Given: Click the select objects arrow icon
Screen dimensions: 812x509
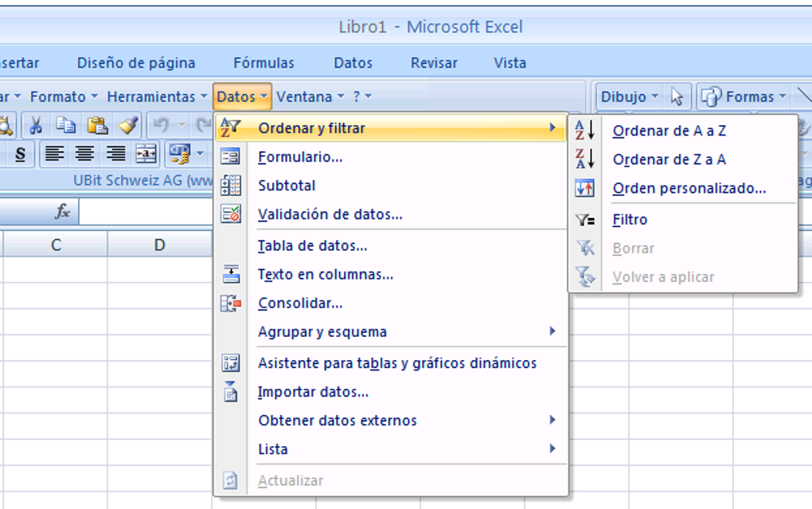Looking at the screenshot, I should (x=677, y=96).
